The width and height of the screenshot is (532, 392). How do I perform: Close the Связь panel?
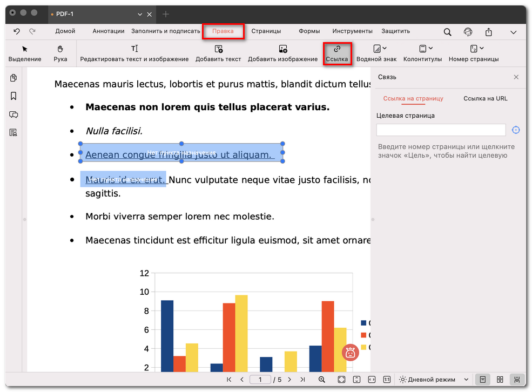pyautogui.click(x=516, y=77)
